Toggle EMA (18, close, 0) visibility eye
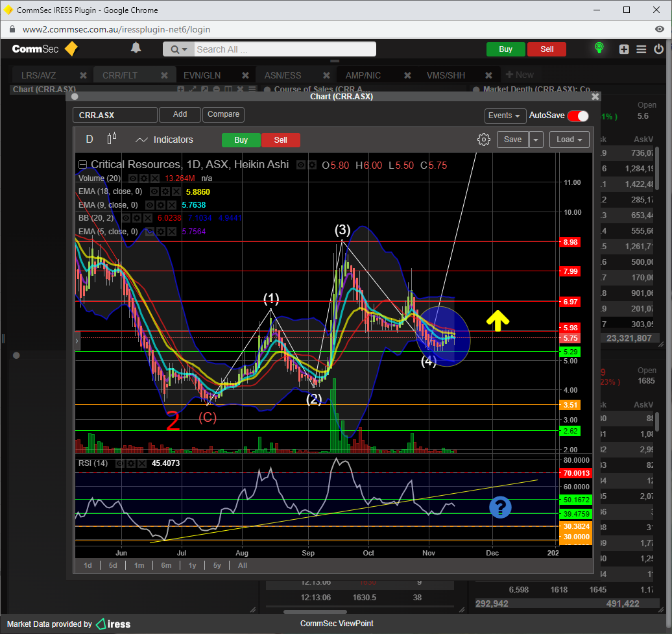672x634 pixels. [154, 191]
